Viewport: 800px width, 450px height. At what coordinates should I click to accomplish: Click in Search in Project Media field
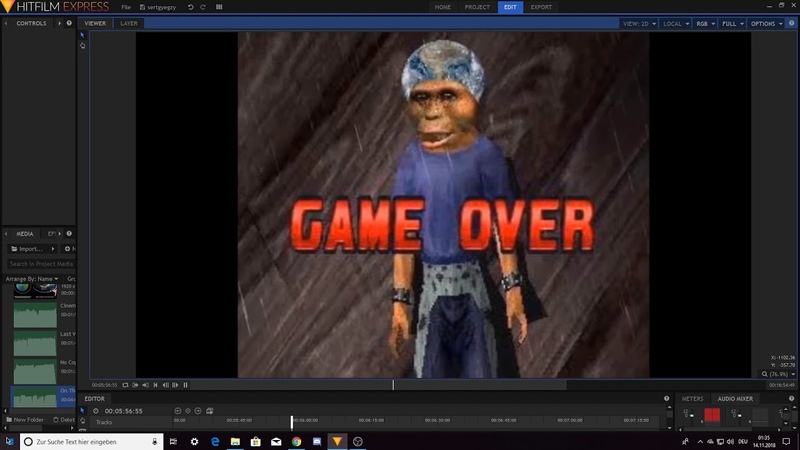click(41, 264)
